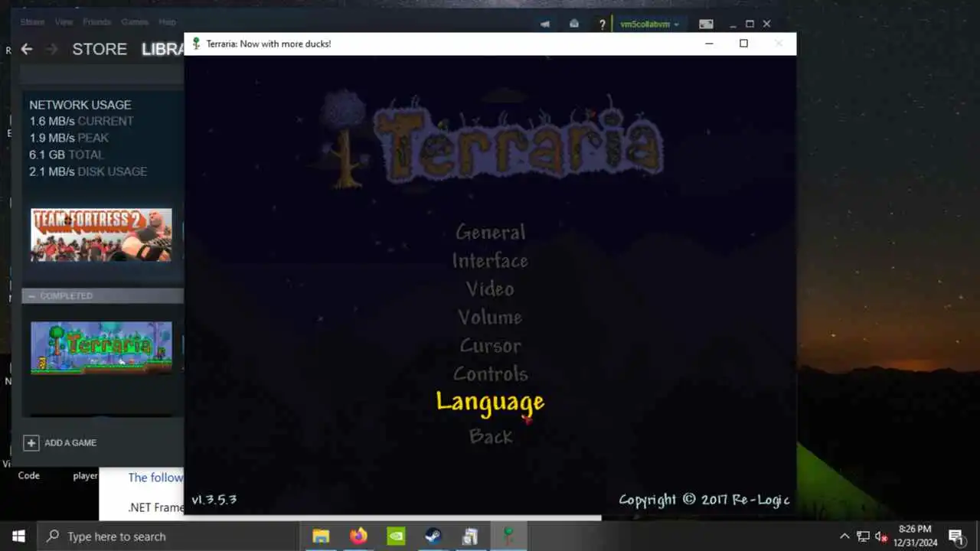The width and height of the screenshot is (980, 551).
Task: Click 1.6 MB/s CURRENT network reading
Action: tap(81, 121)
